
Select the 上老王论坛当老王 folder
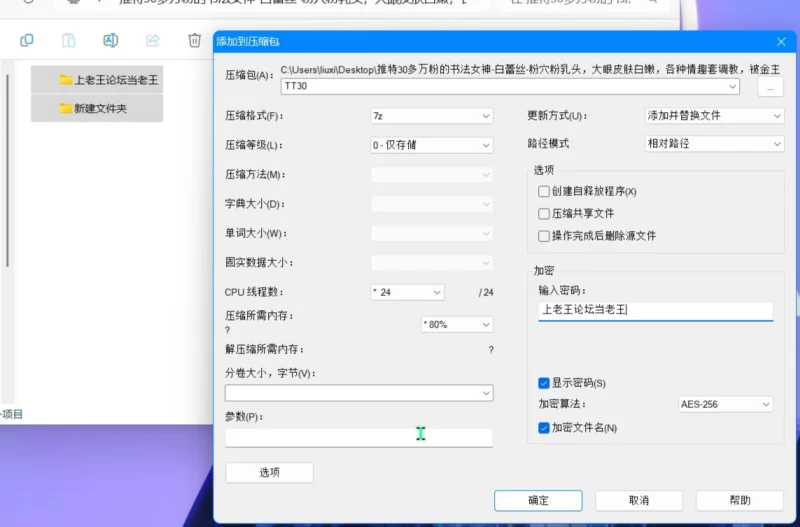pyautogui.click(x=97, y=80)
